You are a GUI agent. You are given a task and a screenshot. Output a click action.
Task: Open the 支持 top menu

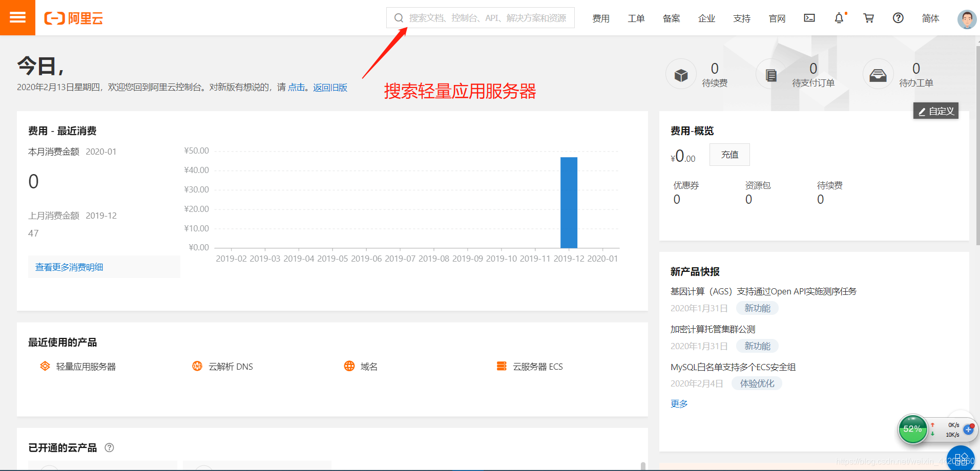[742, 18]
